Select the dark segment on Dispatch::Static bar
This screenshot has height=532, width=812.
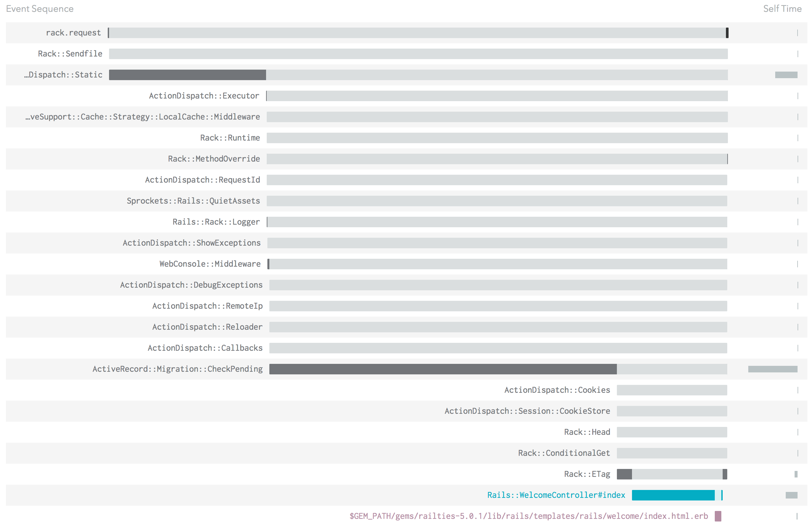187,75
